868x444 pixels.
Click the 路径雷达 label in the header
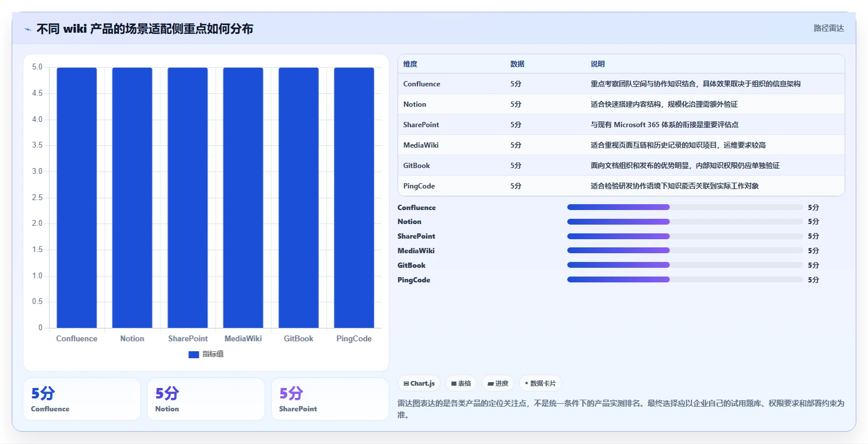pyautogui.click(x=829, y=28)
